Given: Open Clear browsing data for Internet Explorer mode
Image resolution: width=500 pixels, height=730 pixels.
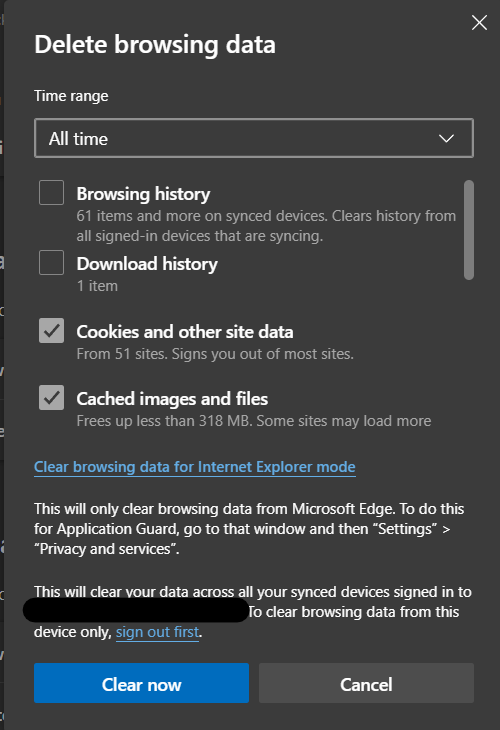Looking at the screenshot, I should point(195,467).
